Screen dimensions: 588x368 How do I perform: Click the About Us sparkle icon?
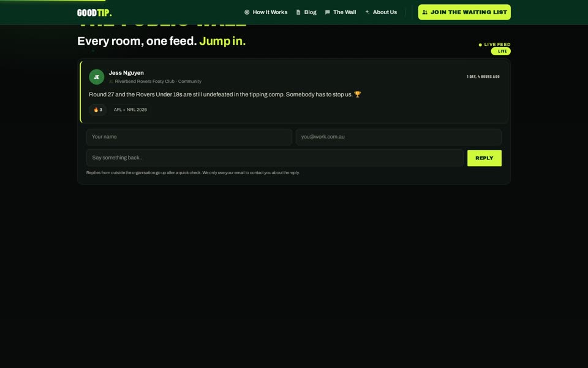click(x=367, y=12)
